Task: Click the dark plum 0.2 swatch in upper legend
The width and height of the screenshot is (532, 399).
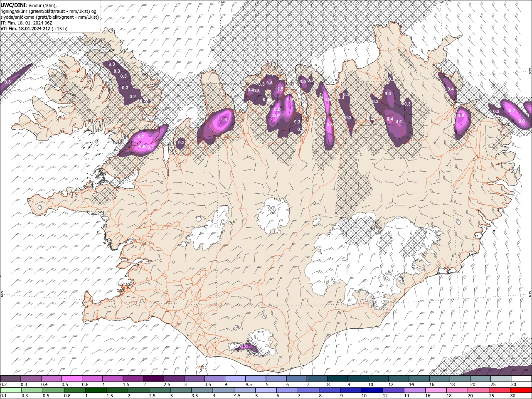Action: point(10,379)
